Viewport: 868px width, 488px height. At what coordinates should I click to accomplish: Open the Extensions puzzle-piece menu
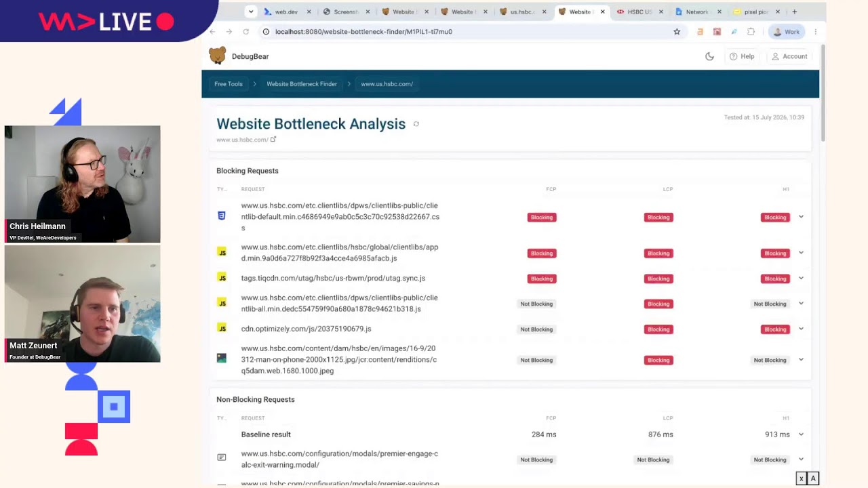point(751,32)
